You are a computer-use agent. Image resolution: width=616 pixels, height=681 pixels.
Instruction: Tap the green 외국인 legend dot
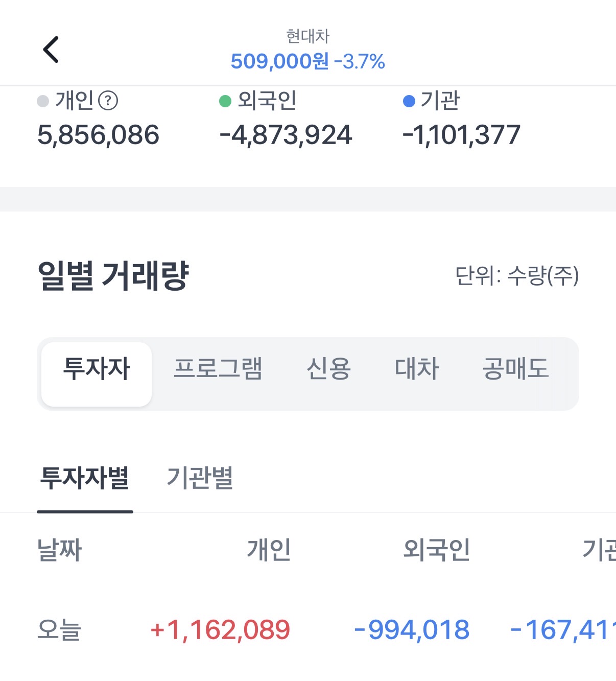(225, 101)
